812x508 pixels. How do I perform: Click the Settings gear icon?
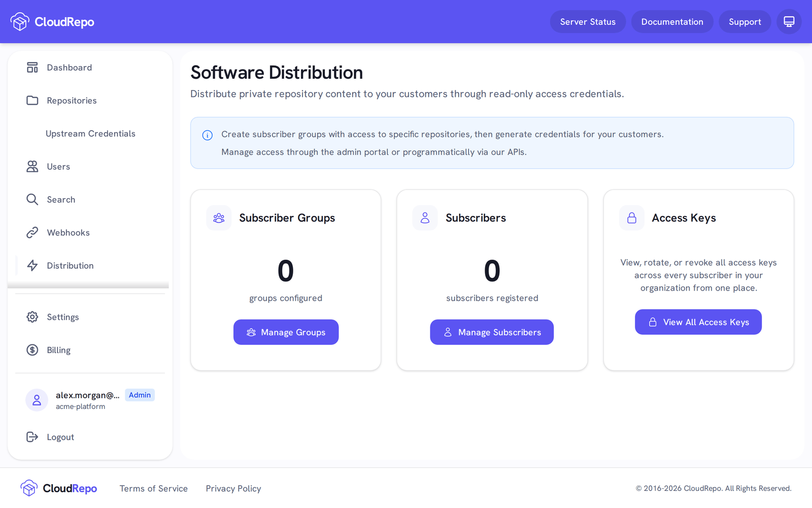[32, 317]
